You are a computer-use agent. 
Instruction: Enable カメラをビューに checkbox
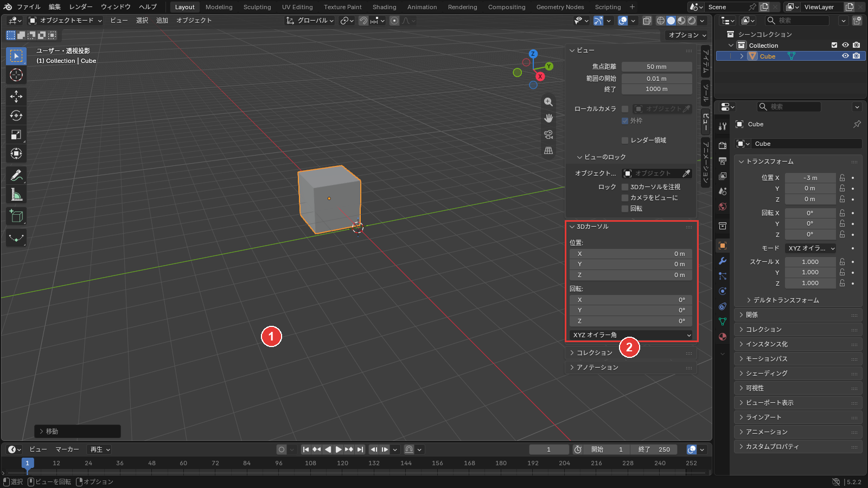(625, 198)
